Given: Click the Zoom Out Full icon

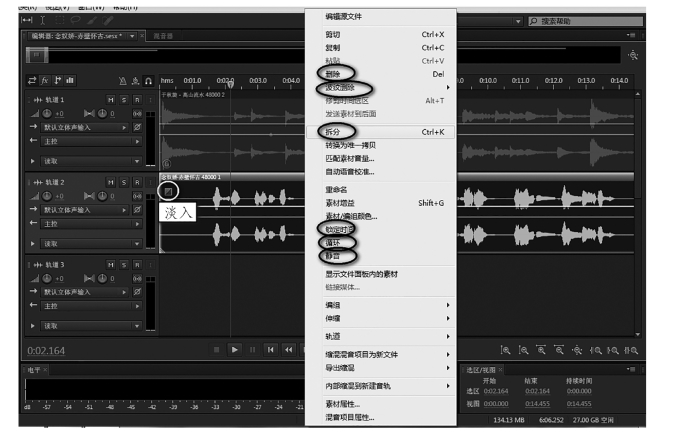Looking at the screenshot, I should [x=577, y=350].
